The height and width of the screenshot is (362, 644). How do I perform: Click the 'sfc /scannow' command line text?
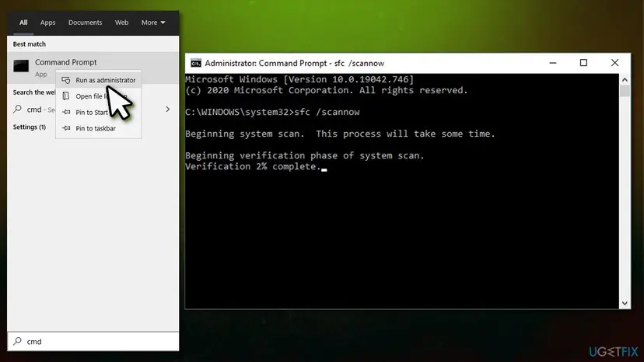pos(327,112)
